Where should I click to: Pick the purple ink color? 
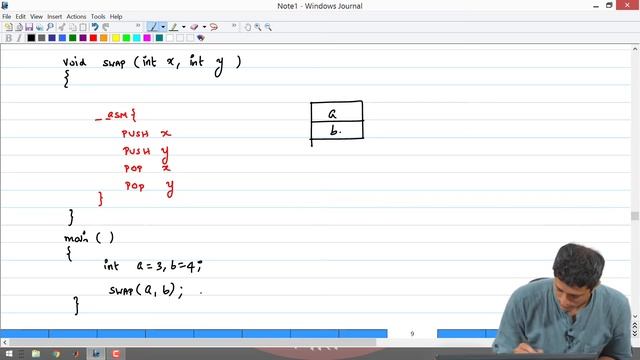[83, 38]
